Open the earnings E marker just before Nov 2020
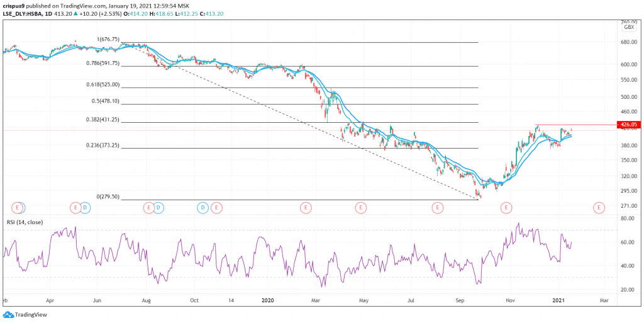 [x=506, y=208]
